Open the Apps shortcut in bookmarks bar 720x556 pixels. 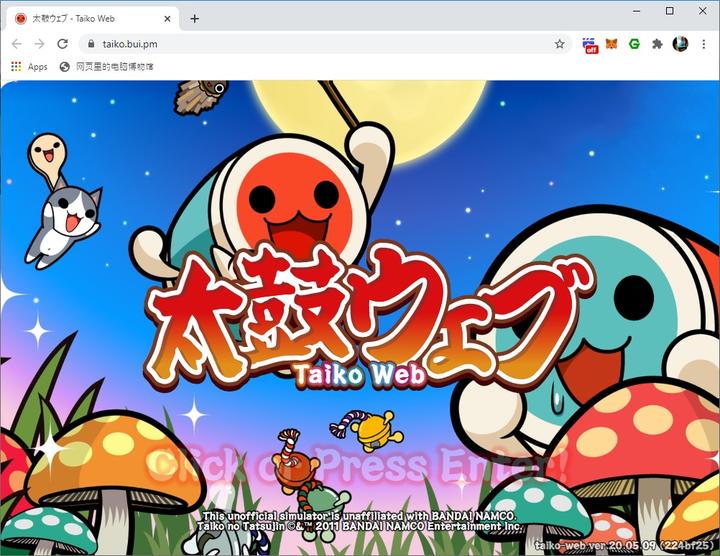click(29, 67)
